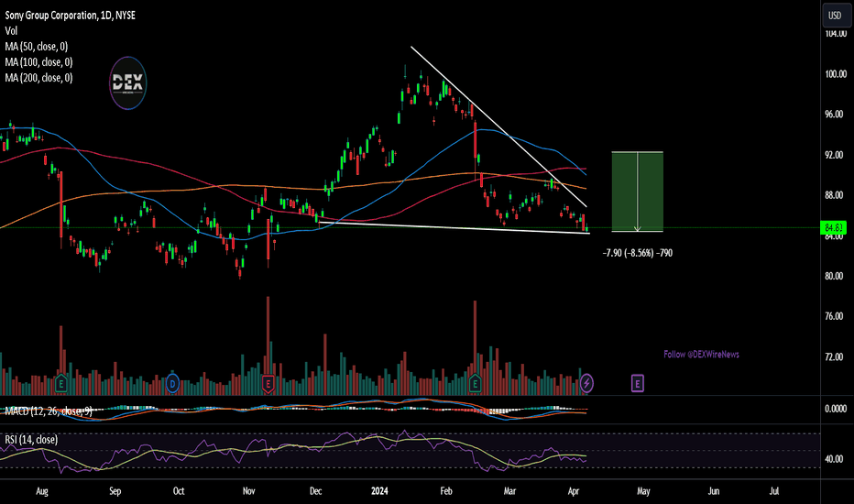The image size is (854, 504).
Task: Select the MA (50, close, 0) indicator label
Action: pos(37,47)
